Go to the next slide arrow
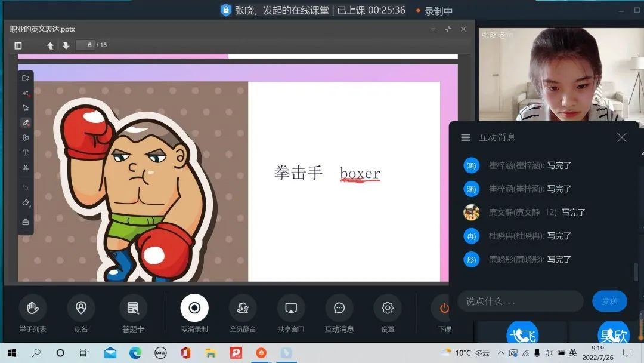Image resolution: width=644 pixels, height=363 pixels. tap(66, 45)
